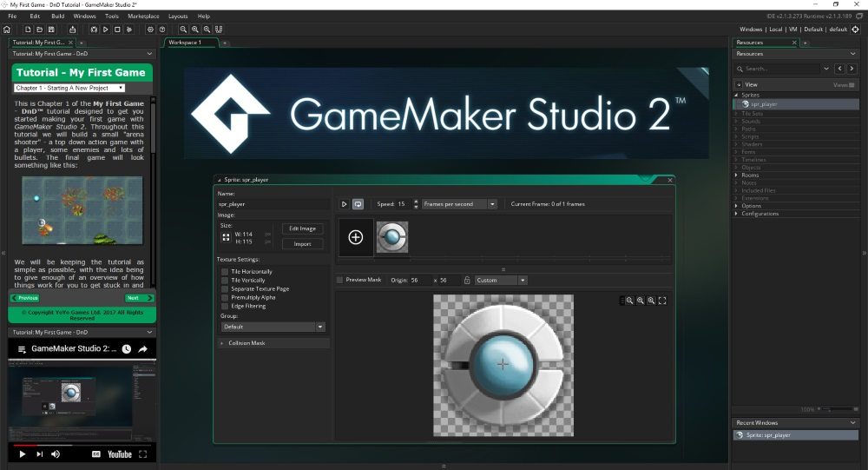
Task: Toggle docking icon after the zoom tools
Action: click(x=219, y=30)
